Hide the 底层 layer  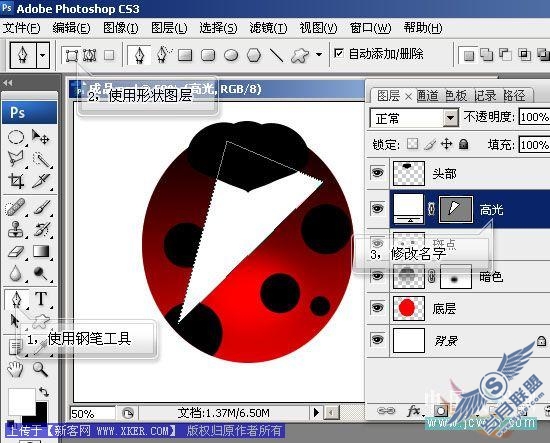pos(377,308)
